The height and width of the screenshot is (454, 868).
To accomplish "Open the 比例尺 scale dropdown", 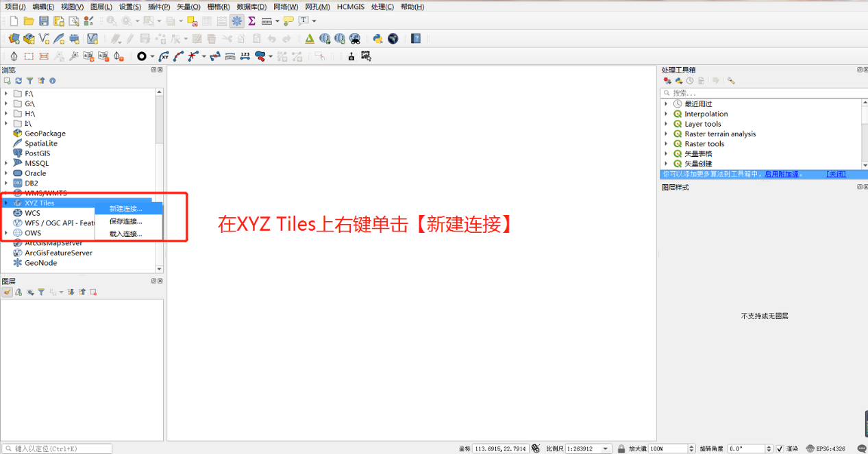I will (x=606, y=449).
